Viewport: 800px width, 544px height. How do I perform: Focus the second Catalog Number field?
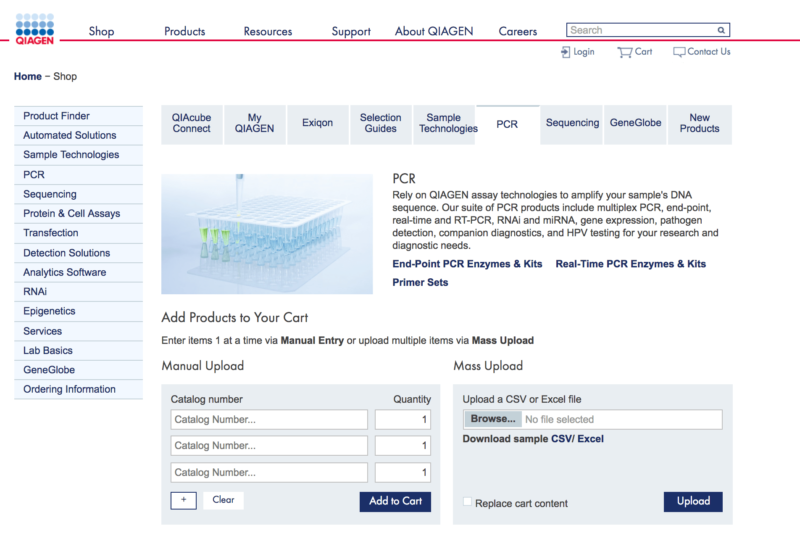coord(269,446)
